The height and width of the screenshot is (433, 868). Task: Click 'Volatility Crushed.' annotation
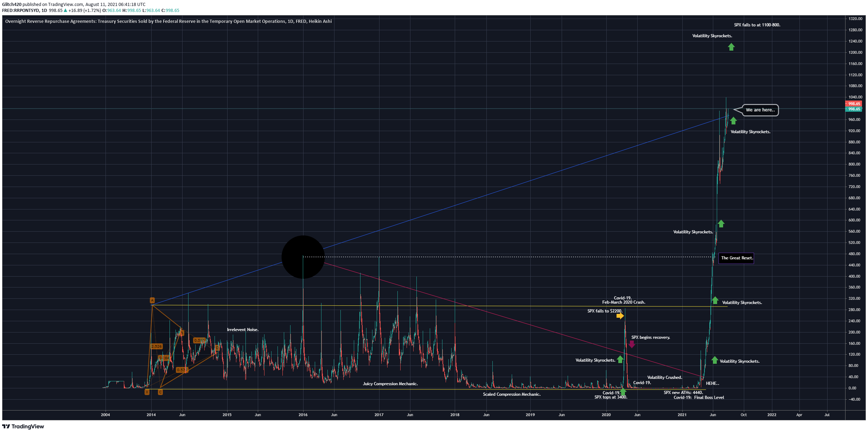(665, 377)
